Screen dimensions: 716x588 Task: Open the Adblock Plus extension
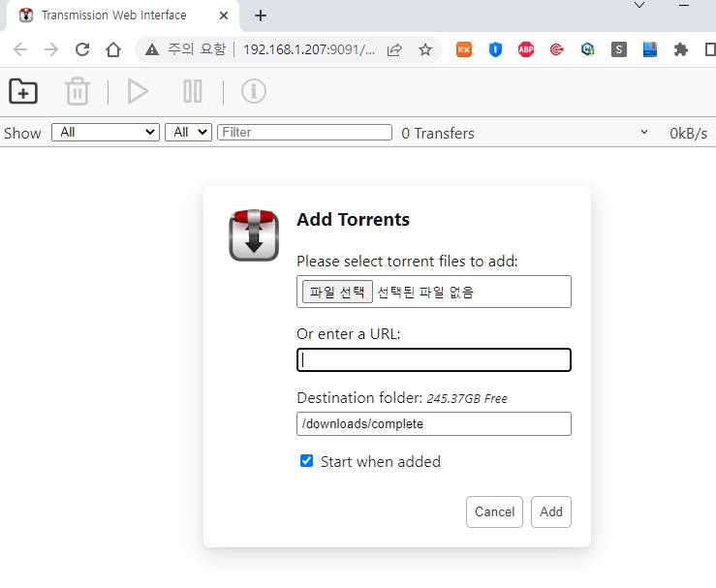526,49
